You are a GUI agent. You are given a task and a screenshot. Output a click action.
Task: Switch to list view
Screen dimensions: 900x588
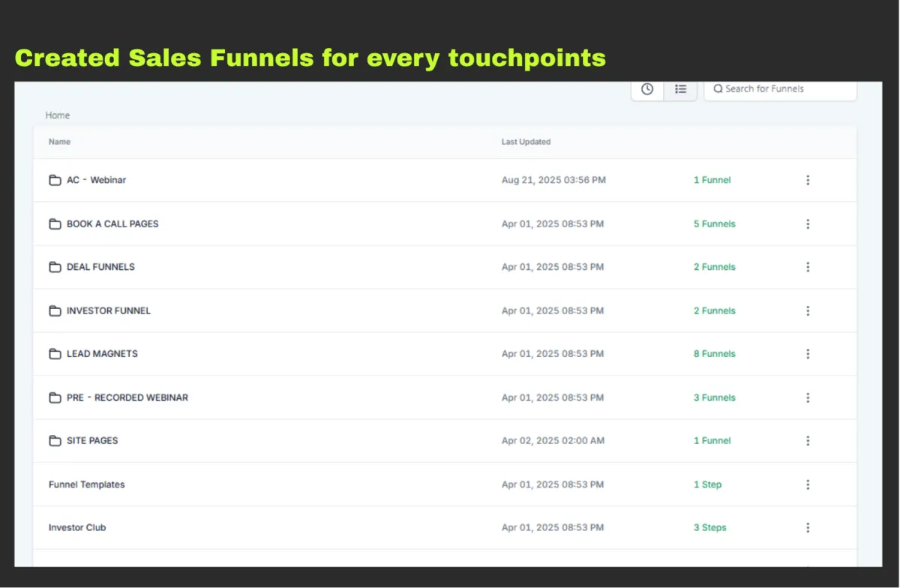pyautogui.click(x=680, y=89)
